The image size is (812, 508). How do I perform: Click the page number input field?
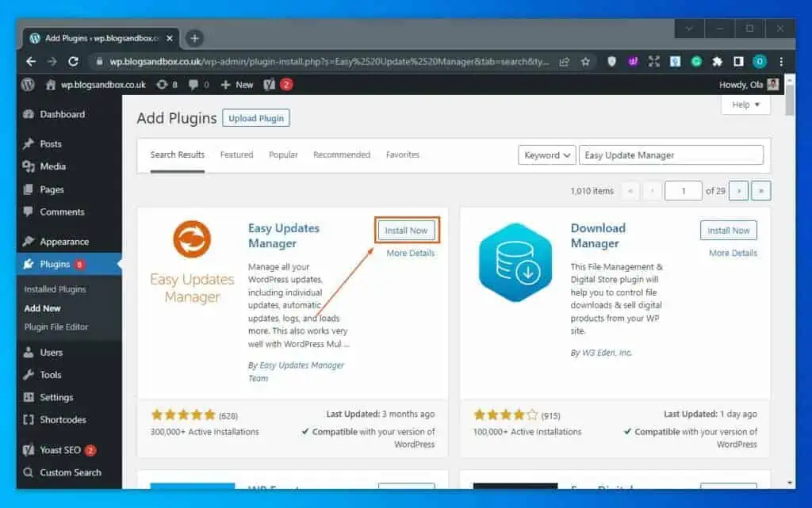(x=683, y=190)
